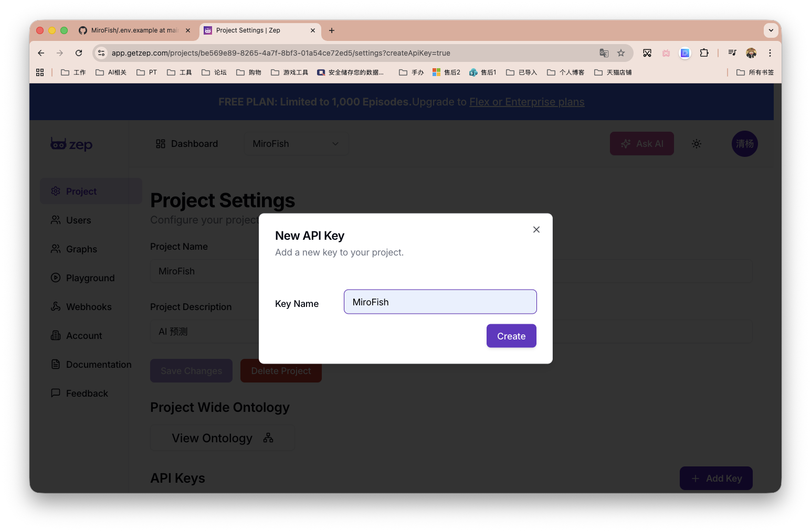
Task: Click the Google Translate icon in address bar
Action: [x=604, y=53]
